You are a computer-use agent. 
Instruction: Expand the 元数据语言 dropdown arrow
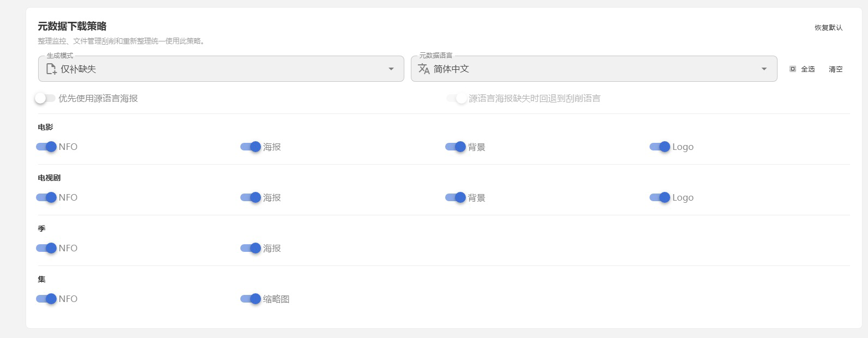click(x=764, y=69)
